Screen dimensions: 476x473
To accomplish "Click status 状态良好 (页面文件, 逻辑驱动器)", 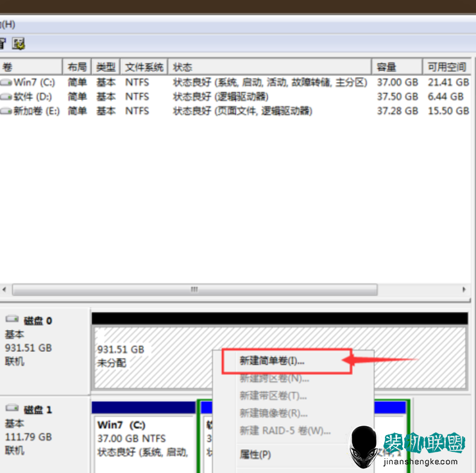I will [x=242, y=111].
